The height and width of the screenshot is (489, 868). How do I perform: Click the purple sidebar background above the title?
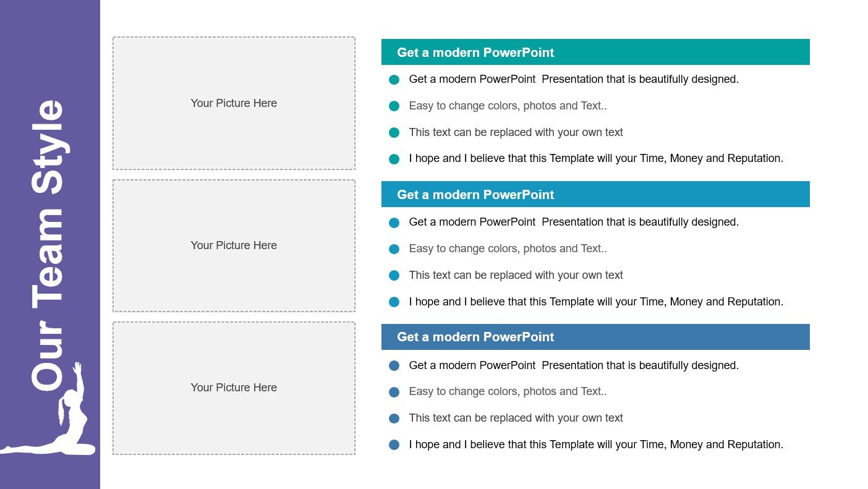click(49, 43)
